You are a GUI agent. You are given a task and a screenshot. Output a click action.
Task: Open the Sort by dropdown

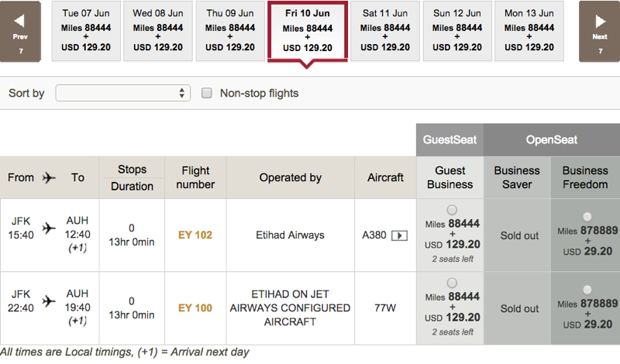point(123,93)
